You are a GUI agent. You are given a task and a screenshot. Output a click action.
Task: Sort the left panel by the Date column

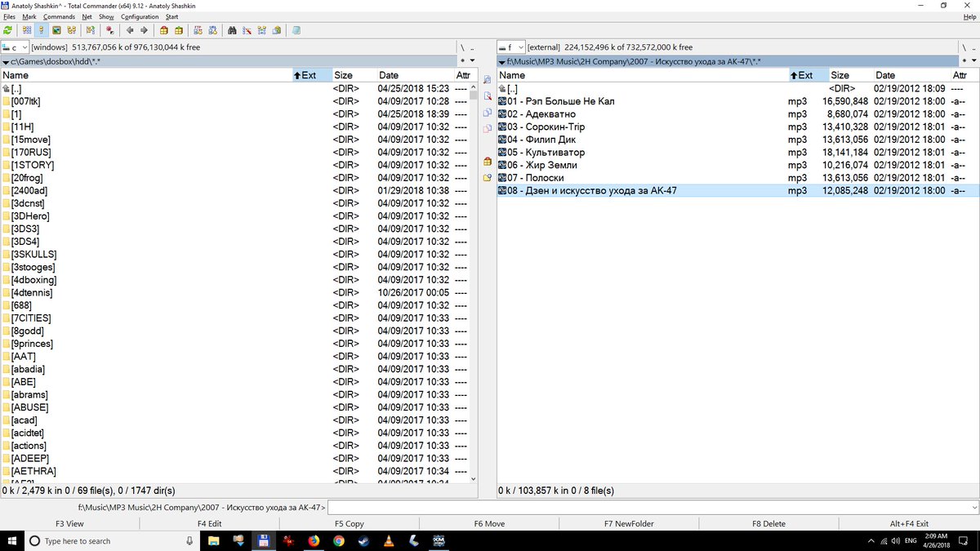414,75
